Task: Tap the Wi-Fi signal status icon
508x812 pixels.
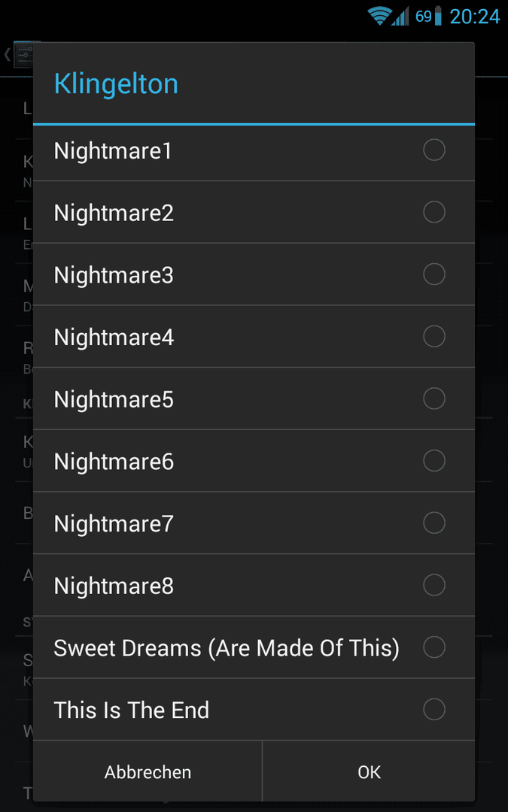Action: pos(379,16)
